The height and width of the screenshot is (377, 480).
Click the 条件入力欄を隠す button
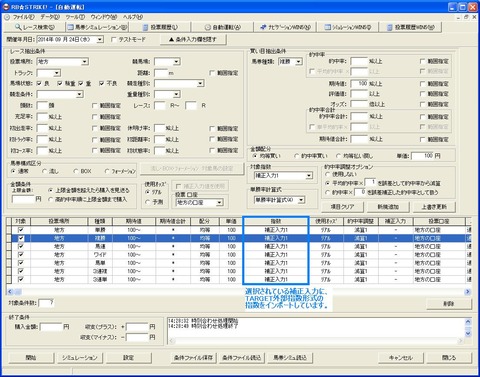tap(193, 39)
